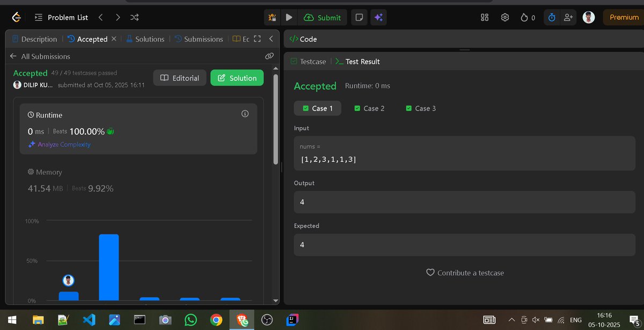The height and width of the screenshot is (330, 644).
Task: Run the code with play icon
Action: 289,17
